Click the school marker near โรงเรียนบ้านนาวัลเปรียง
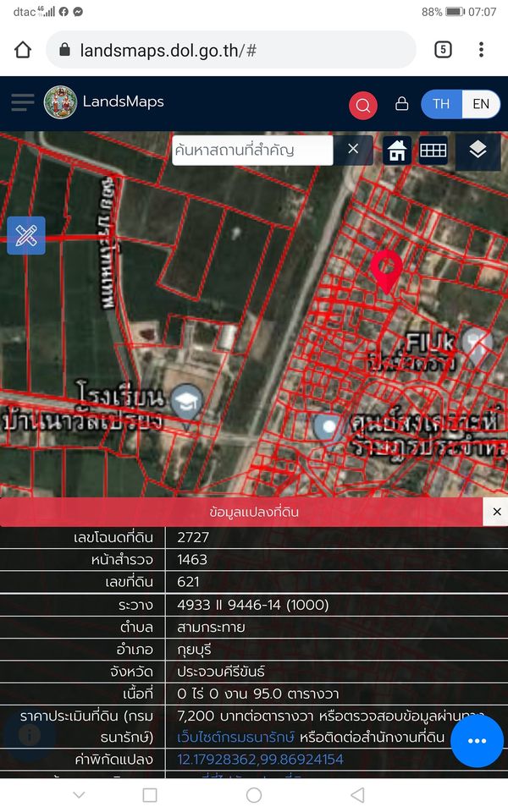Image resolution: width=508 pixels, height=812 pixels. tap(186, 403)
